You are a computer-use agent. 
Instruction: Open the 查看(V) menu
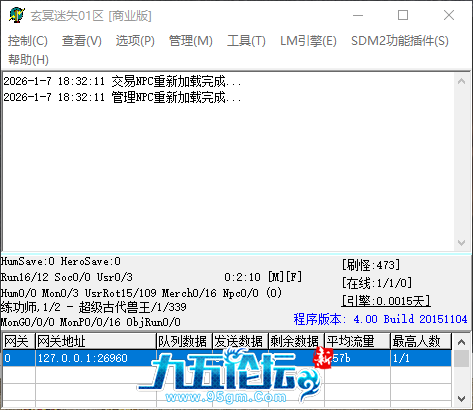(x=82, y=41)
